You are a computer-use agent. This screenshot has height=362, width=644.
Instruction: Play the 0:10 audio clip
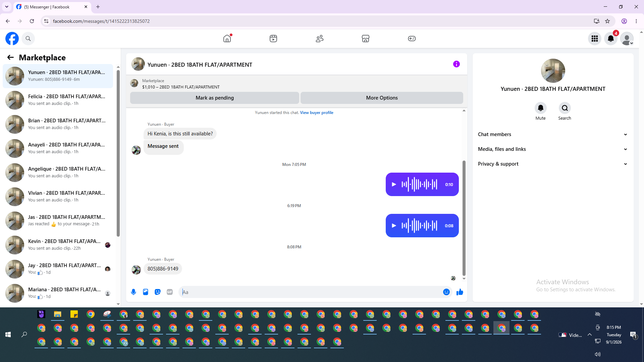coord(394,184)
